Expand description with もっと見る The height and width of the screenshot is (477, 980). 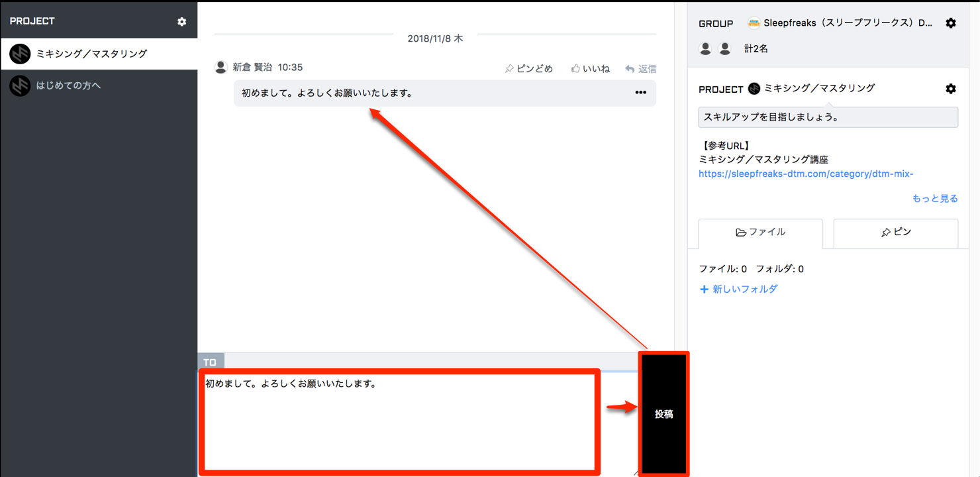pyautogui.click(x=935, y=198)
